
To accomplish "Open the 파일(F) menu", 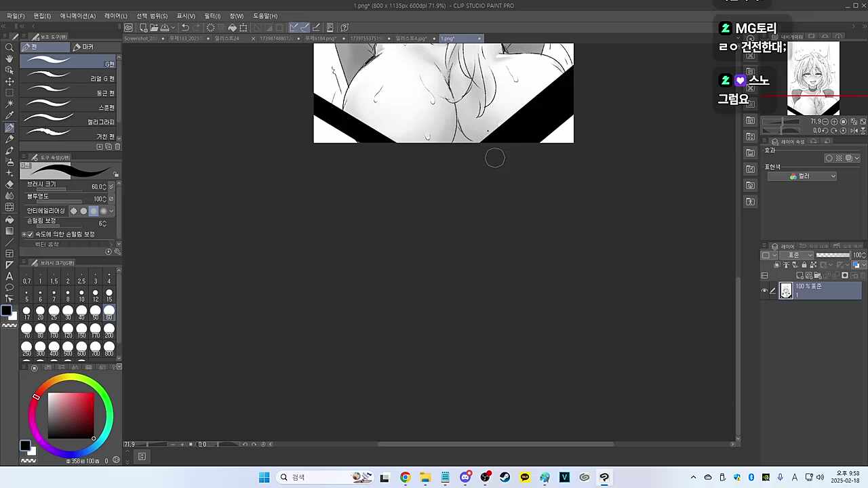I will 16,16.
